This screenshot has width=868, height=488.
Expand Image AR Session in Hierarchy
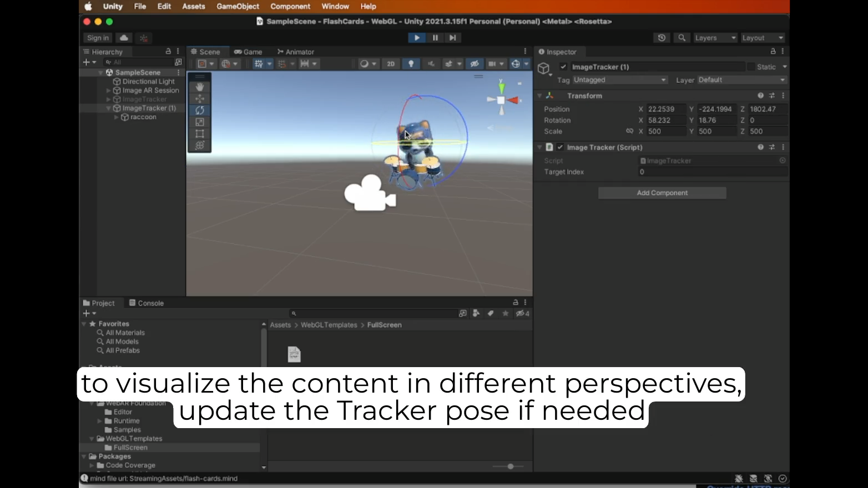pyautogui.click(x=109, y=90)
